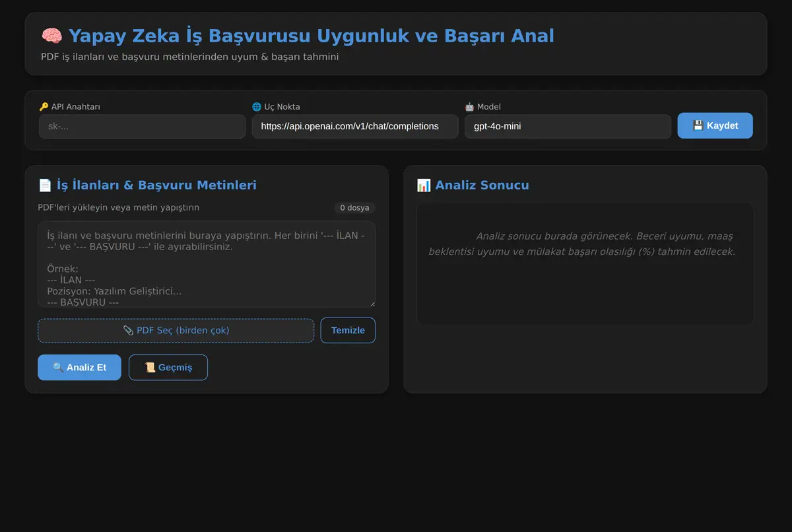The image size is (792, 532).
Task: Click the 'PDF'leri yükleyin veya metin yapıştırın' text
Action: (119, 207)
